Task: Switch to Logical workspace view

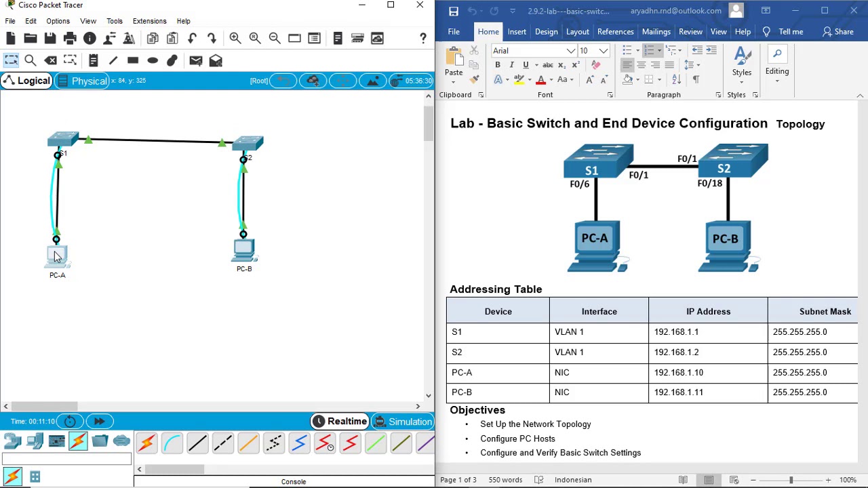Action: [x=26, y=81]
